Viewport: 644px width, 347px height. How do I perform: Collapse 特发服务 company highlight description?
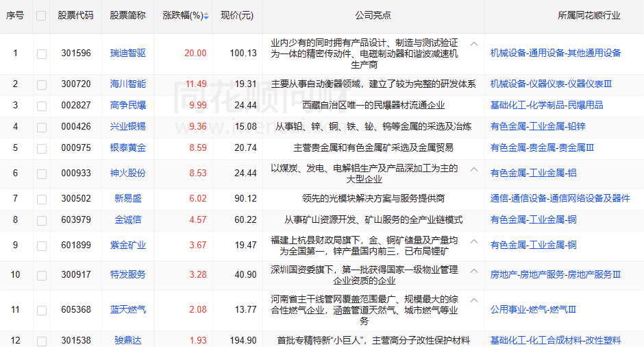[x=474, y=270]
